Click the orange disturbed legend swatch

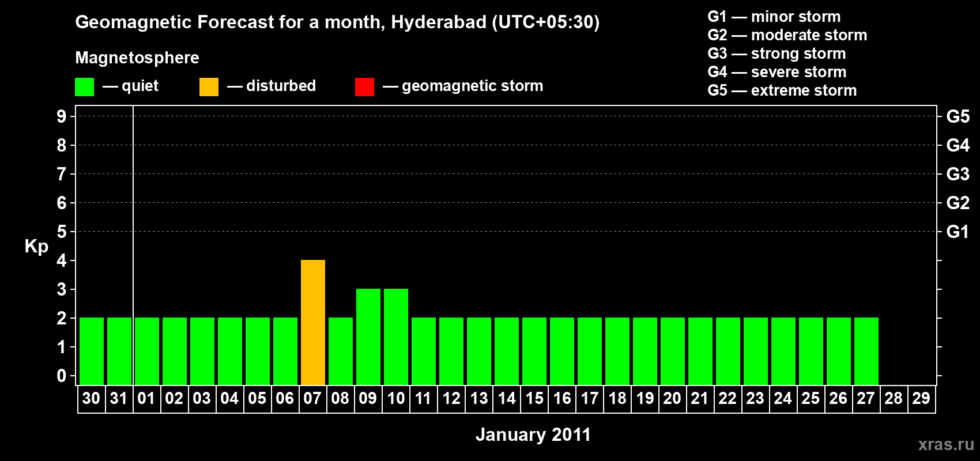[x=209, y=87]
